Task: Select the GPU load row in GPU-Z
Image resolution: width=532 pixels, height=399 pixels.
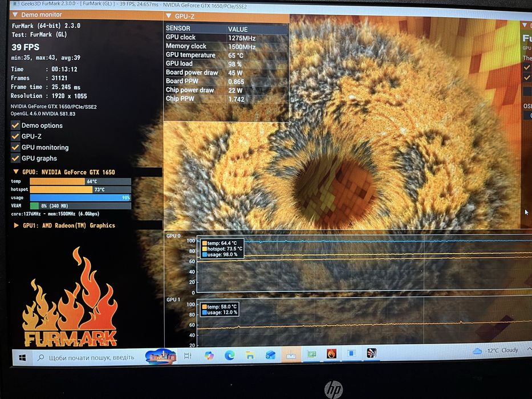Action: coord(226,64)
